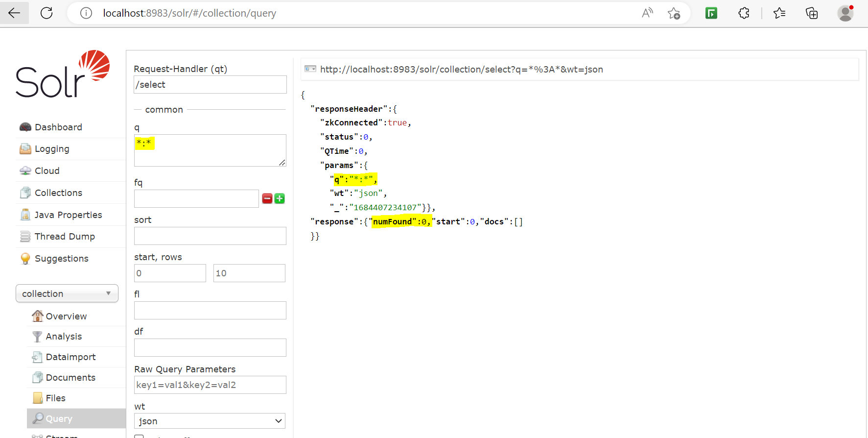Open the Favorites list icon

[779, 13]
